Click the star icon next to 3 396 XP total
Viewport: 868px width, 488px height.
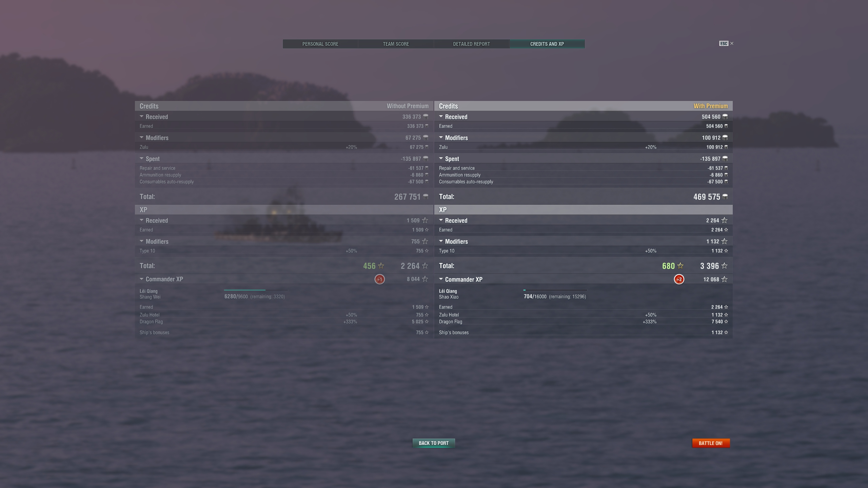tap(724, 266)
